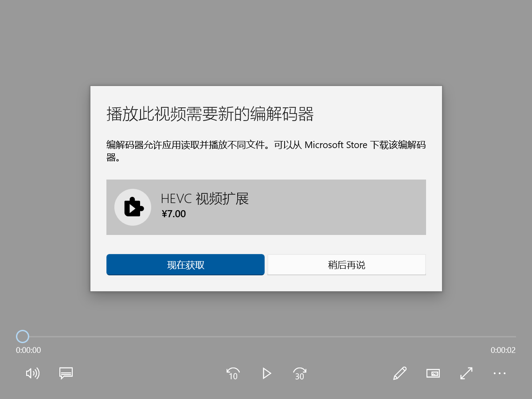
Task: Select the HEVC 视频扩展 item
Action: [266, 207]
